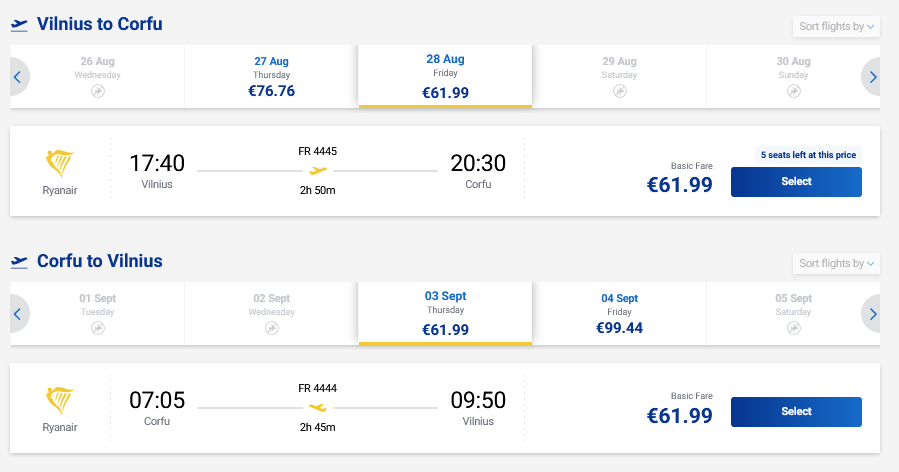The width and height of the screenshot is (899, 472).
Task: Click the plane icon beside Corfu to Vilnius heading
Action: point(19,262)
